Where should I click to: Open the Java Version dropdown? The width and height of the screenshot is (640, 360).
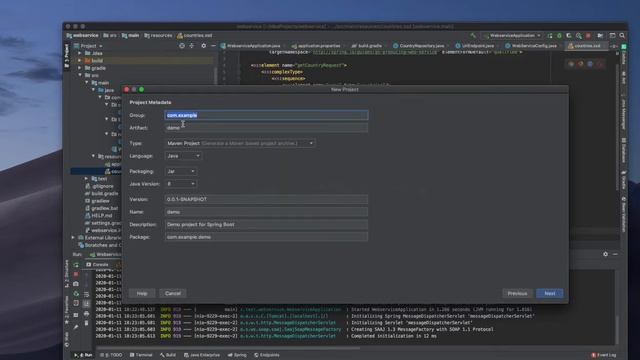pos(181,184)
